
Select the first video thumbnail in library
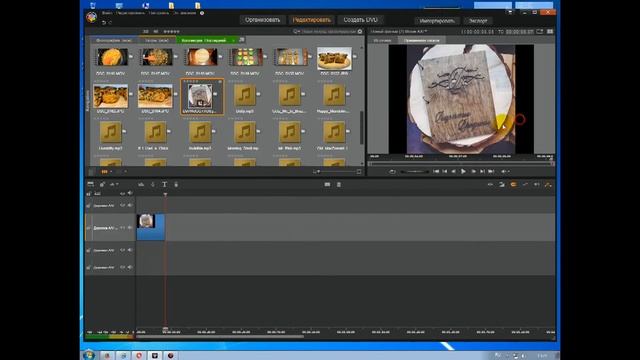click(111, 57)
